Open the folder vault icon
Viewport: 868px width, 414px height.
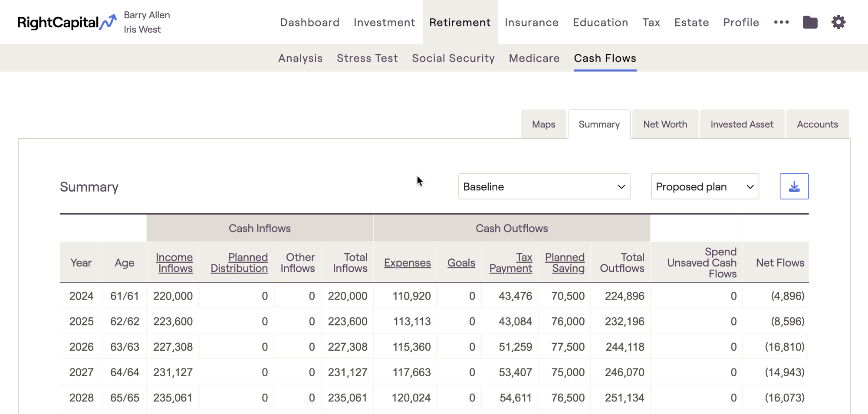810,22
